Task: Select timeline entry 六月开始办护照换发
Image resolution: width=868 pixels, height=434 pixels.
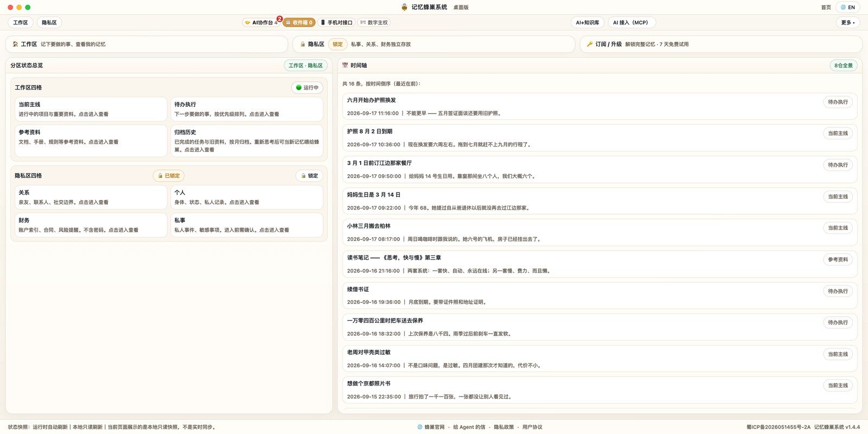Action: coord(600,107)
